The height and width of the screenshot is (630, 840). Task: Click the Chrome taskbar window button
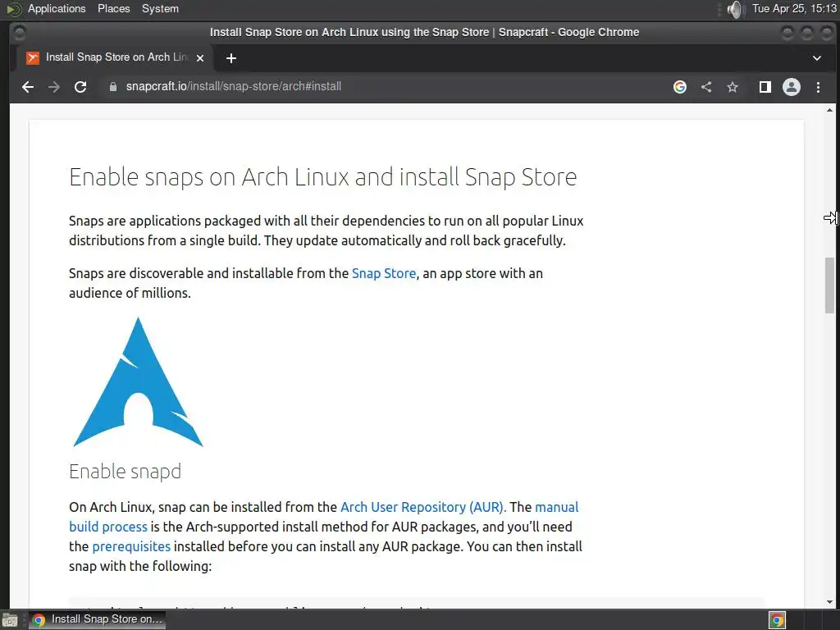[x=97, y=619]
